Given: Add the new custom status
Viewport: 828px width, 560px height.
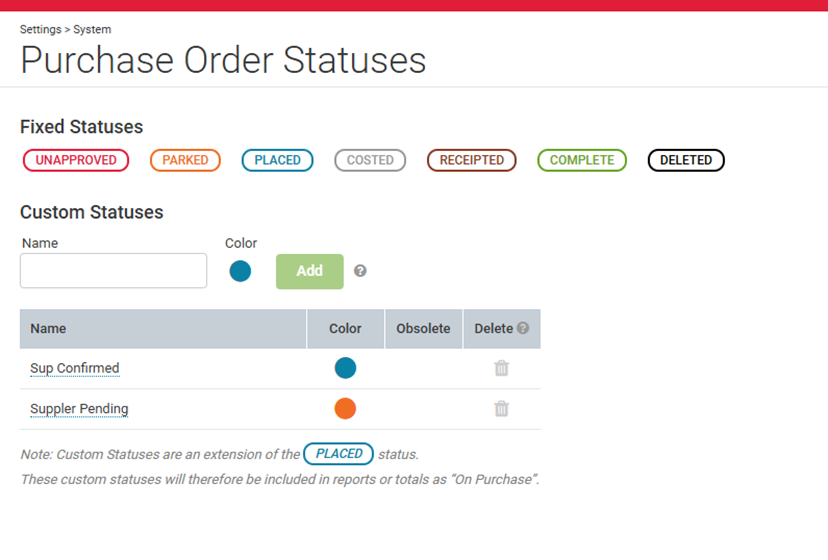Looking at the screenshot, I should (x=309, y=271).
